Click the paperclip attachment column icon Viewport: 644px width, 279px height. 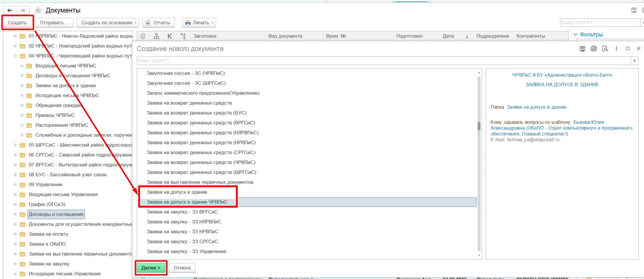[x=143, y=36]
